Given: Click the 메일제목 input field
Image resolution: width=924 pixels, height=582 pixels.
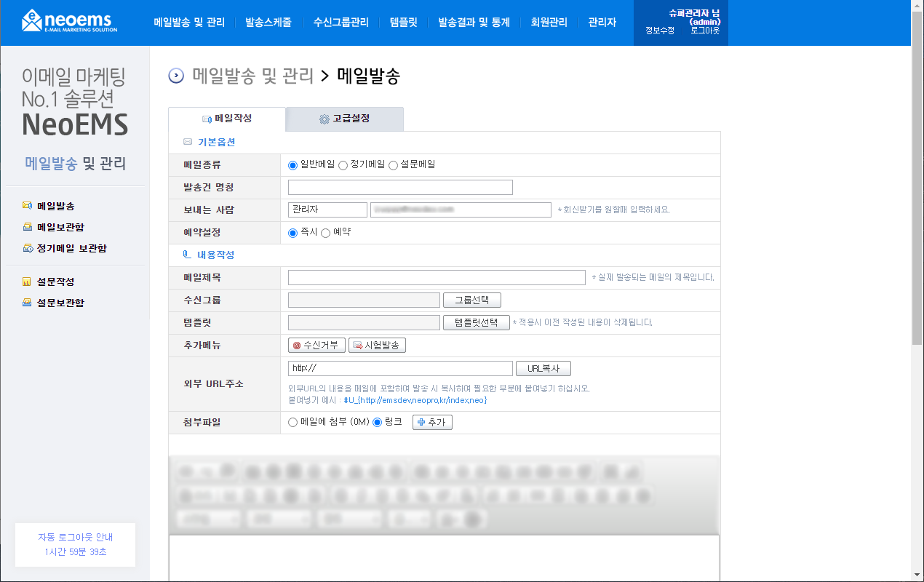Looking at the screenshot, I should tap(437, 278).
